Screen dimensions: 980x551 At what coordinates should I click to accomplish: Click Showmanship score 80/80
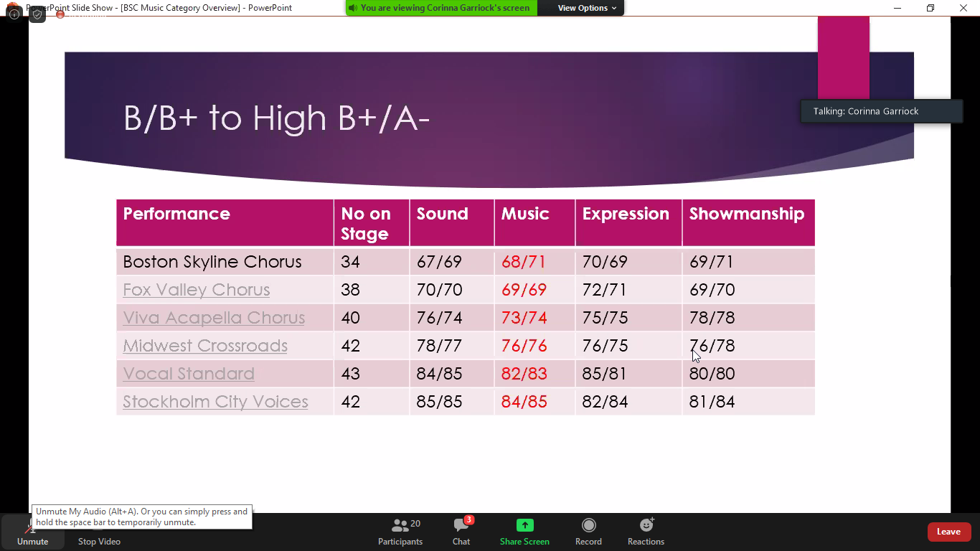coord(712,374)
